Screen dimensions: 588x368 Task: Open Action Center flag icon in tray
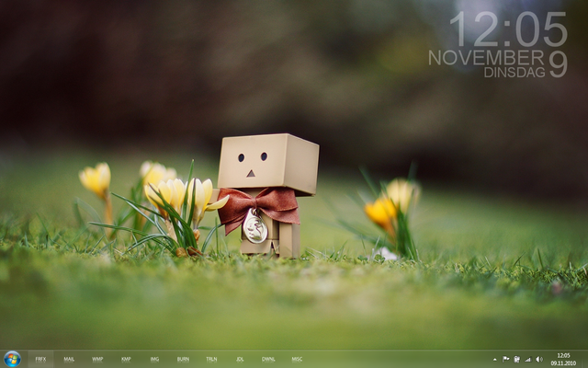coord(505,360)
